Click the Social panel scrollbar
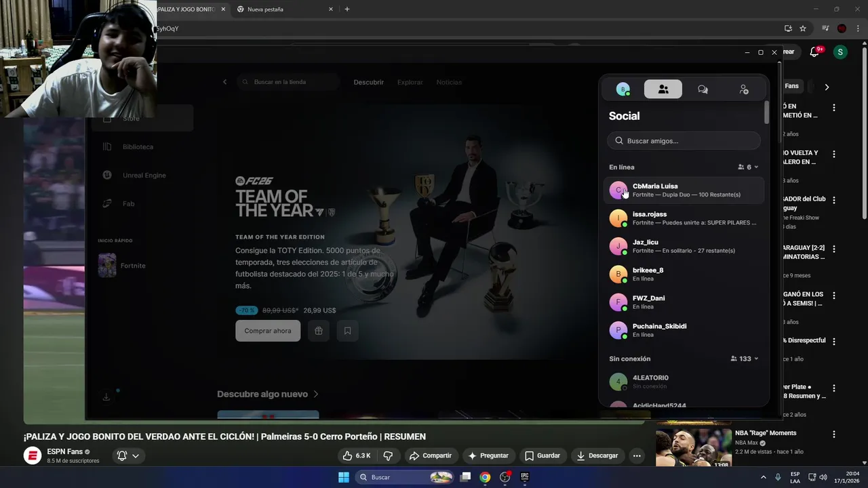Image resolution: width=868 pixels, height=488 pixels. tap(766, 113)
